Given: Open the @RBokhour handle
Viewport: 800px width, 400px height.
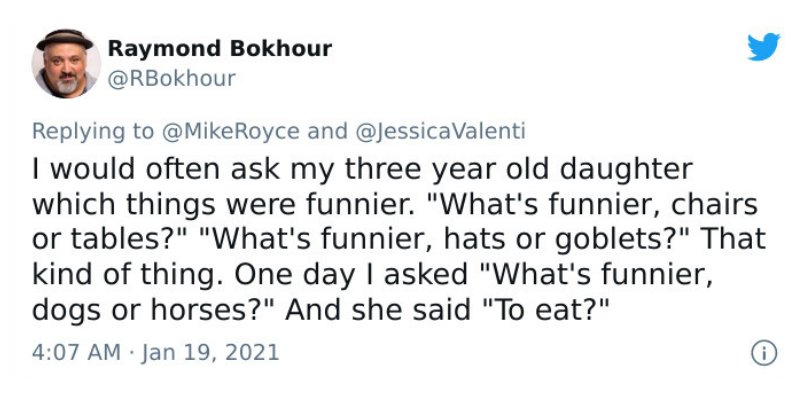Looking at the screenshot, I should (x=172, y=79).
